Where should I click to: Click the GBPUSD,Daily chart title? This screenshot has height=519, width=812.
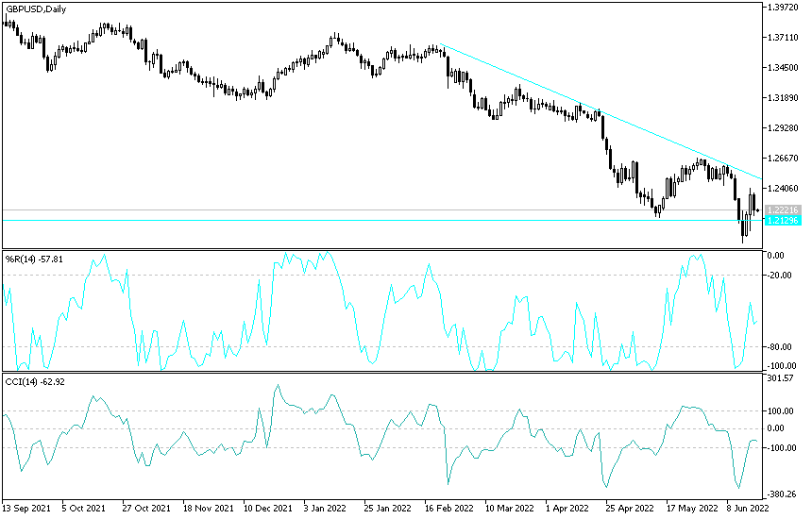[36, 9]
